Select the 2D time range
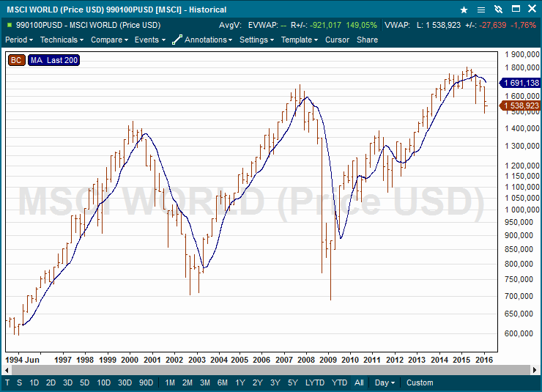 pos(51,382)
